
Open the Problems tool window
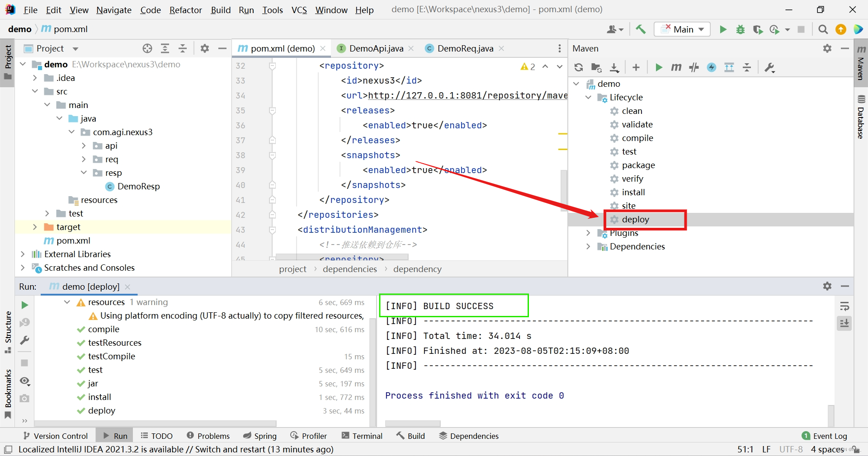pos(208,436)
